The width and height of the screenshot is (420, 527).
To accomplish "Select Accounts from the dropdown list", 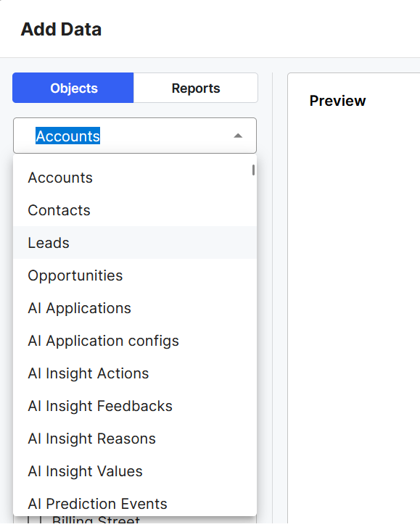I will coord(135,178).
